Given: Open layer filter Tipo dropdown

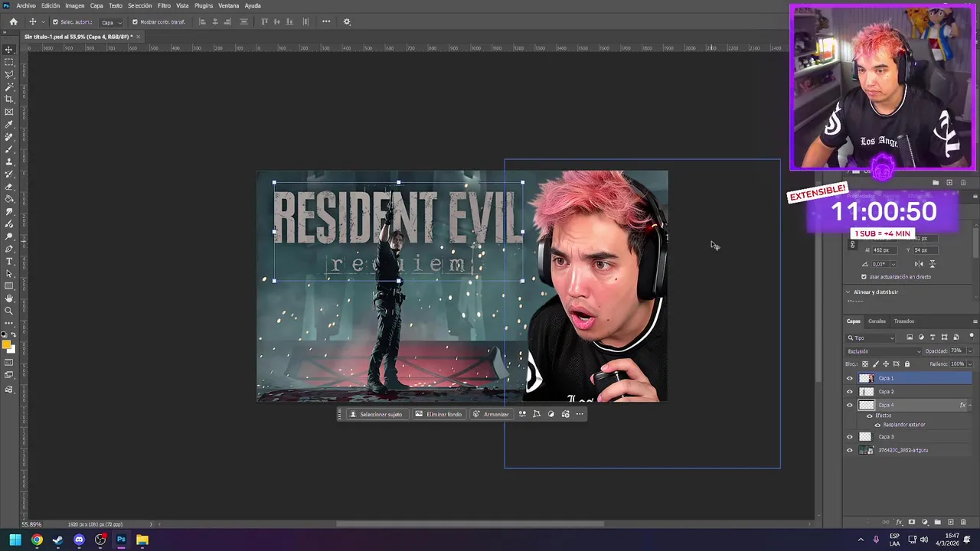Looking at the screenshot, I should coord(871,337).
